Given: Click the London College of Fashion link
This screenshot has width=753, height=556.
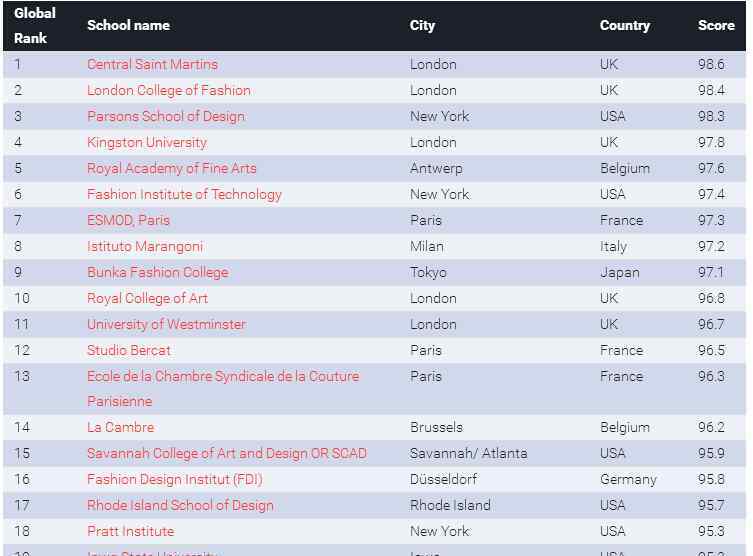Looking at the screenshot, I should click(168, 90).
